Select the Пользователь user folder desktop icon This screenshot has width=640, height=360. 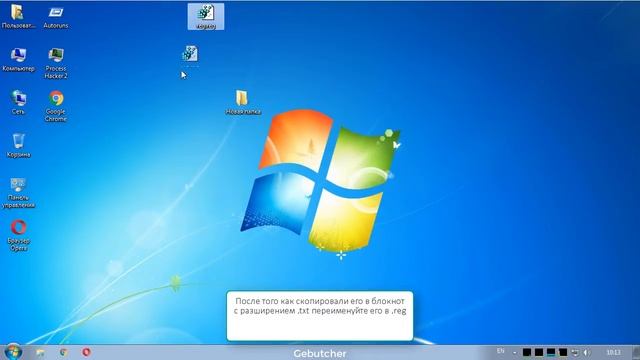18,16
